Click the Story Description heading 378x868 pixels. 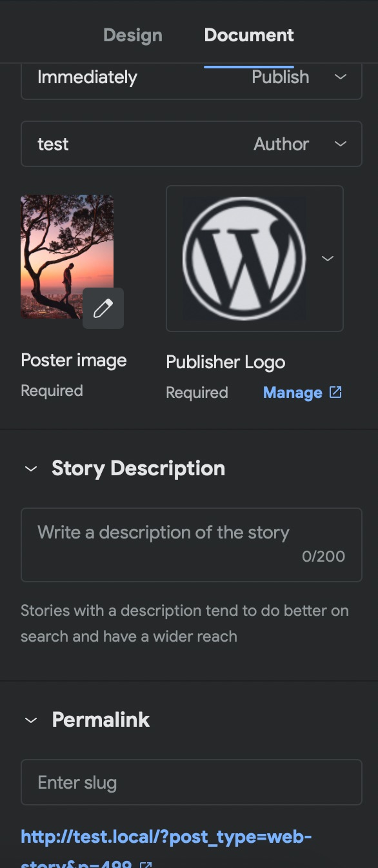(x=138, y=468)
